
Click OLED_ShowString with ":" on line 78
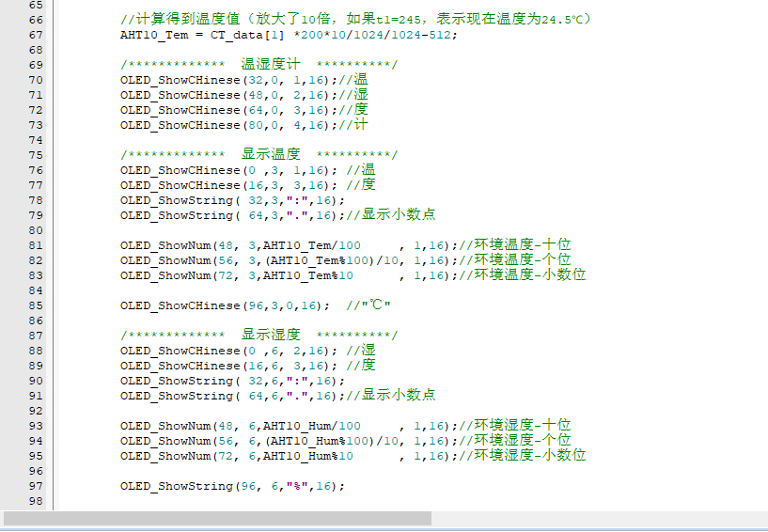tap(232, 200)
